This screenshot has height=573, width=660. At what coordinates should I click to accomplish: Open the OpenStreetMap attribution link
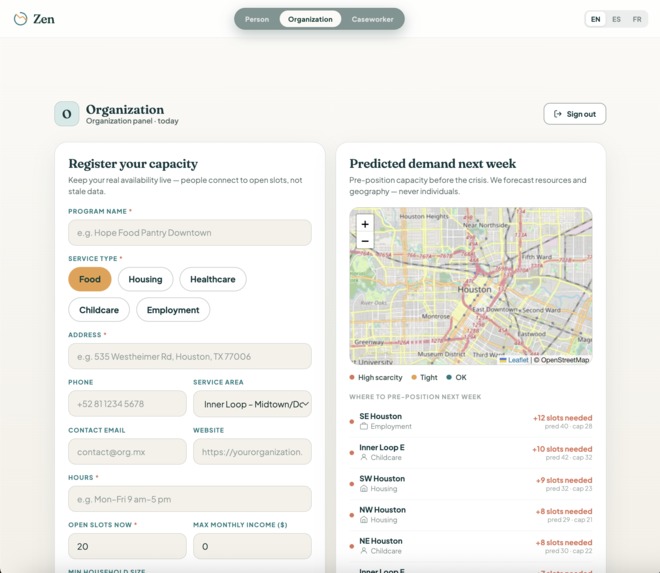click(x=564, y=360)
